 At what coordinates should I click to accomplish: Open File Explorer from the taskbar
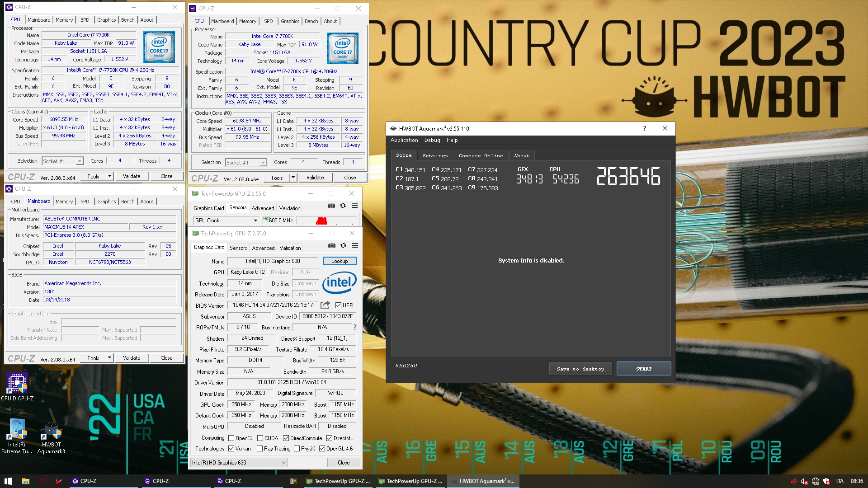[x=26, y=481]
